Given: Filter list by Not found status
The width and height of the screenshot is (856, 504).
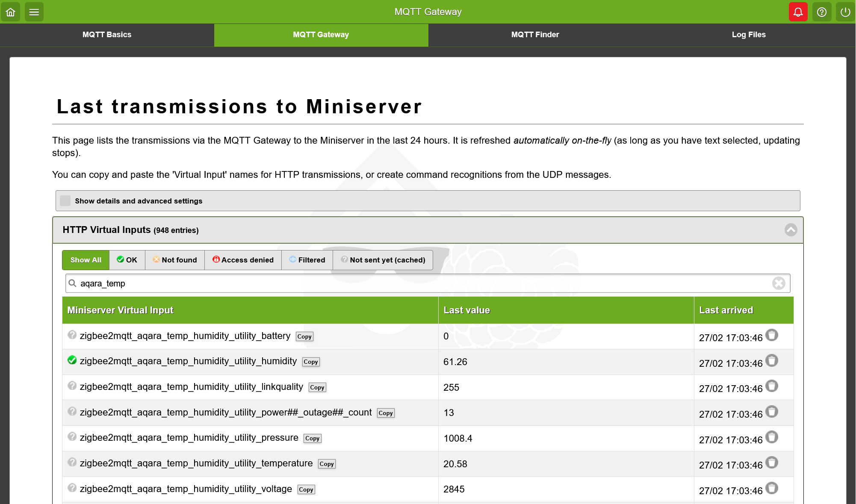Looking at the screenshot, I should coord(175,260).
